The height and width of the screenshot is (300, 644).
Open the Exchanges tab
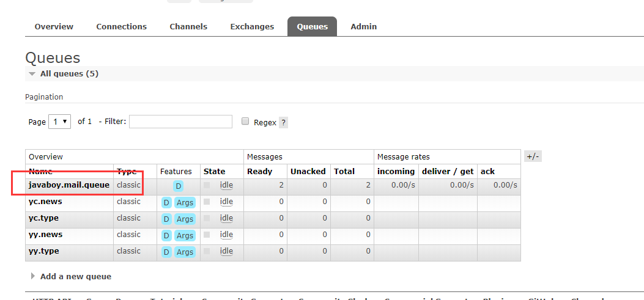pos(252,27)
